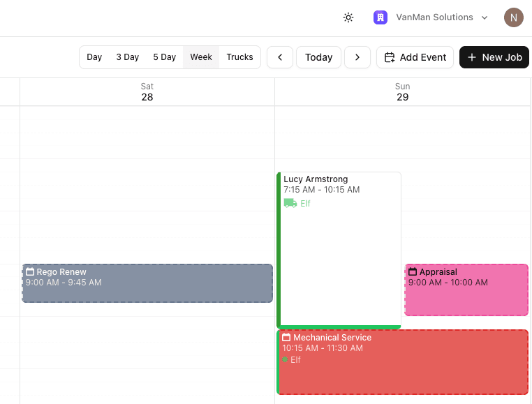532x404 pixels.
Task: Open the user avatar N menu
Action: pyautogui.click(x=513, y=17)
